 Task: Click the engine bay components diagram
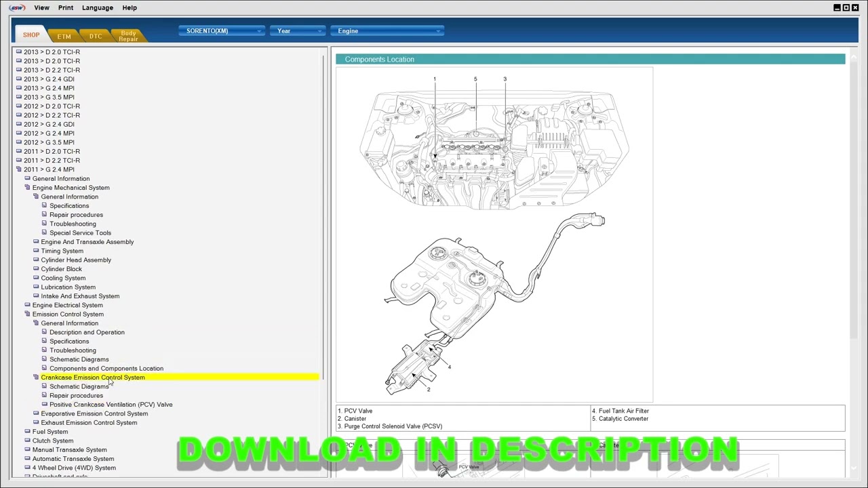point(494,142)
